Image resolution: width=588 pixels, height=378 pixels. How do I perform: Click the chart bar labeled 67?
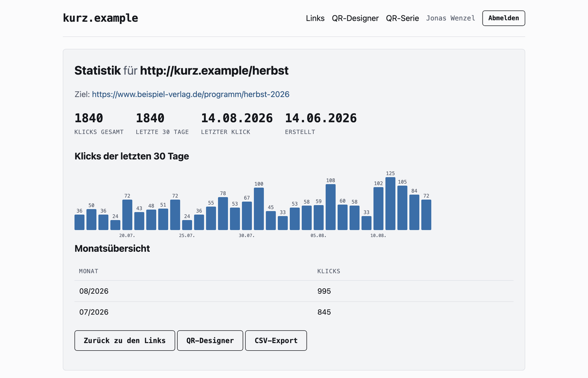[x=247, y=216]
